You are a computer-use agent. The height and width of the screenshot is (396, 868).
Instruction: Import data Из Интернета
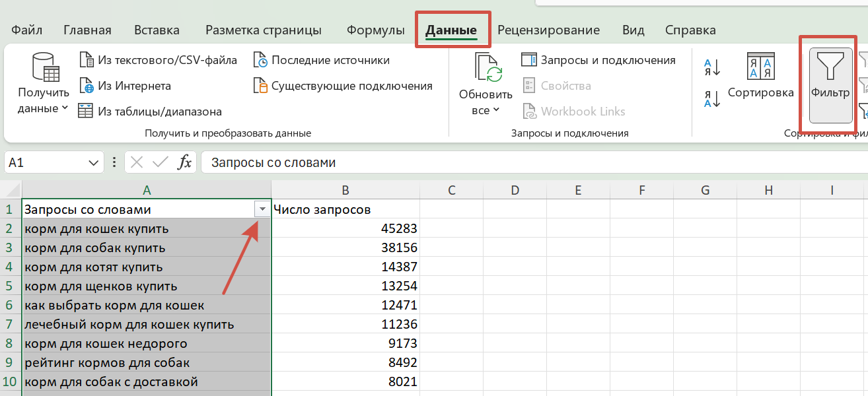125,86
